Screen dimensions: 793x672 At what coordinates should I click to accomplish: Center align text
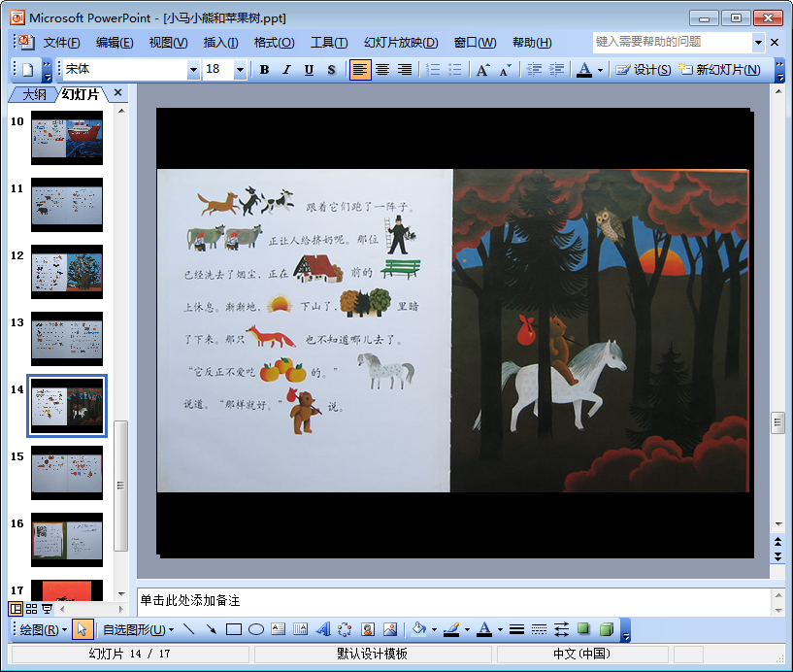pyautogui.click(x=382, y=70)
